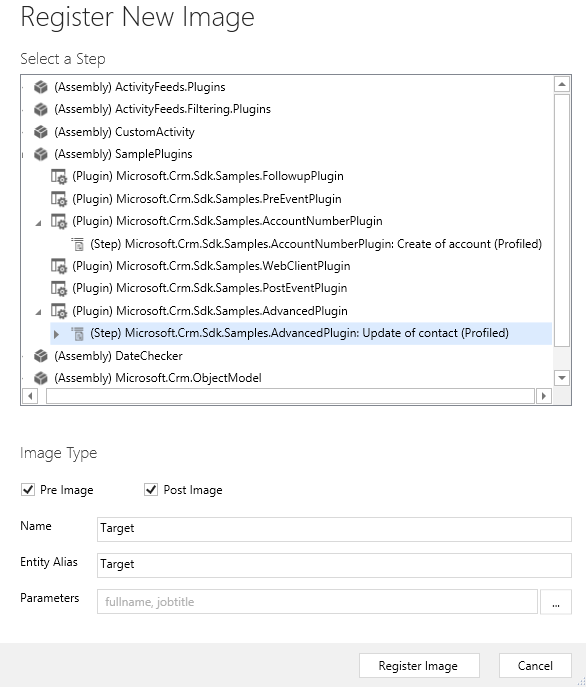Collapse the AdvancedPlugin tree node
Viewport: 586px width, 687px height.
click(x=39, y=312)
